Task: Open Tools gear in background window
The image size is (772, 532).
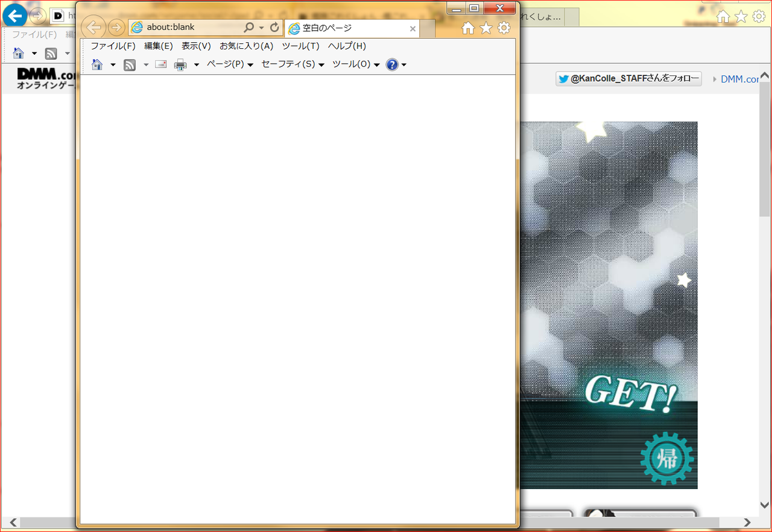Action: click(x=759, y=17)
